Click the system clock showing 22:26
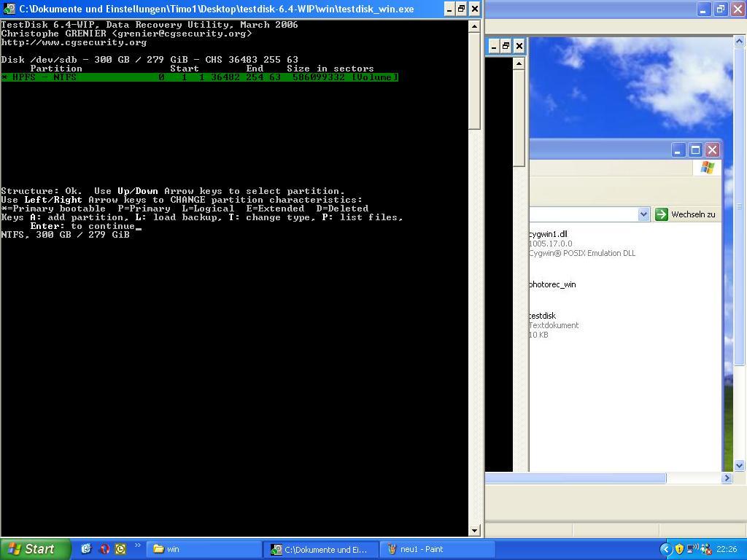 coord(726,549)
